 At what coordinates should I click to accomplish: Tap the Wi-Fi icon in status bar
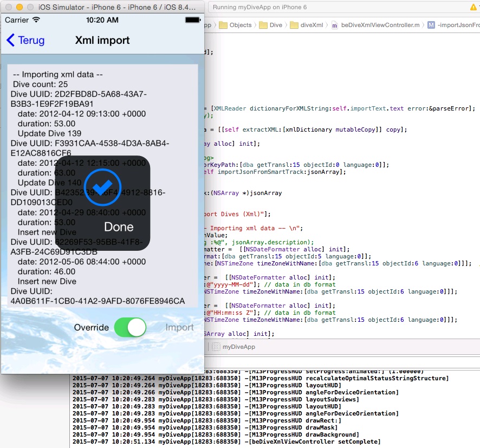tap(36, 20)
